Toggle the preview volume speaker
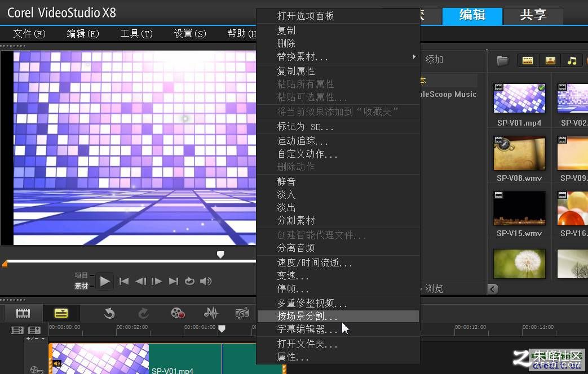 point(206,281)
